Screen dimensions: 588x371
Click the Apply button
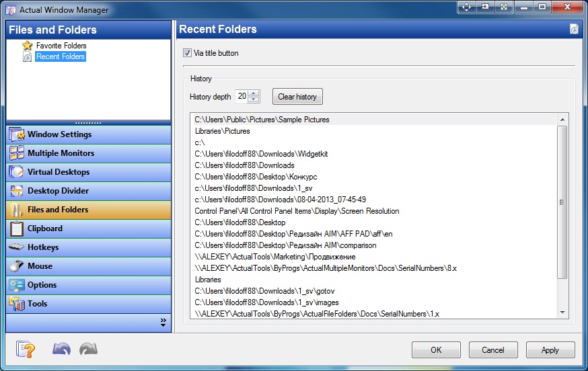[550, 350]
